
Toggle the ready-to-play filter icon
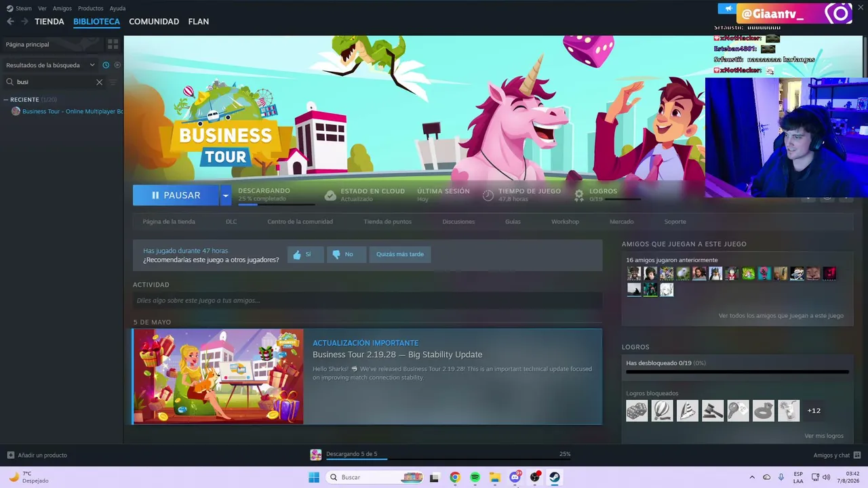pyautogui.click(x=117, y=65)
